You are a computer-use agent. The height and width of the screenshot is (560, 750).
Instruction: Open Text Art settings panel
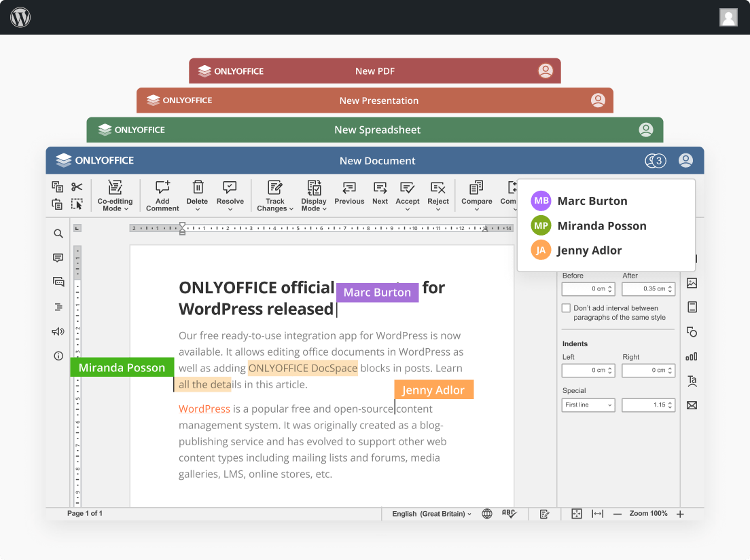692,381
